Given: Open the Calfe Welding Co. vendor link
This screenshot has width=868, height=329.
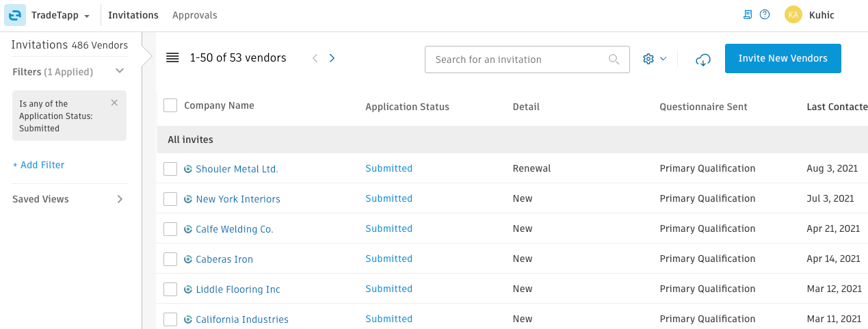Looking at the screenshot, I should [235, 229].
